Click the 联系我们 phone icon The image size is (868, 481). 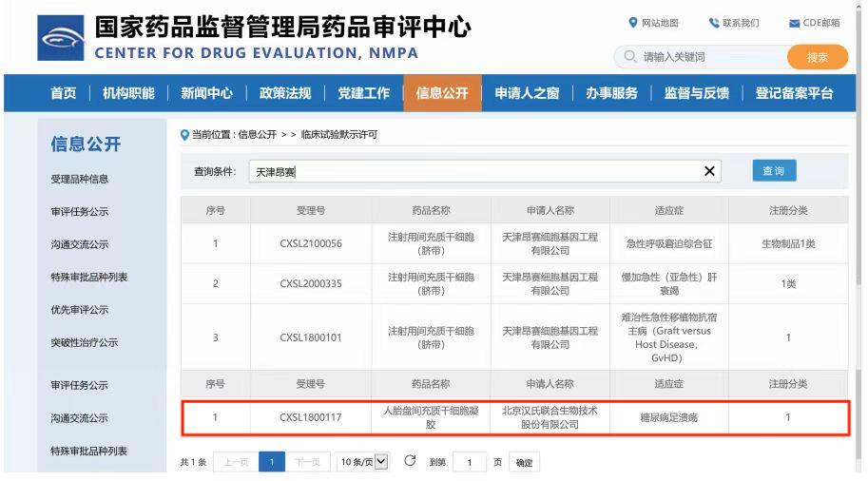click(x=714, y=23)
